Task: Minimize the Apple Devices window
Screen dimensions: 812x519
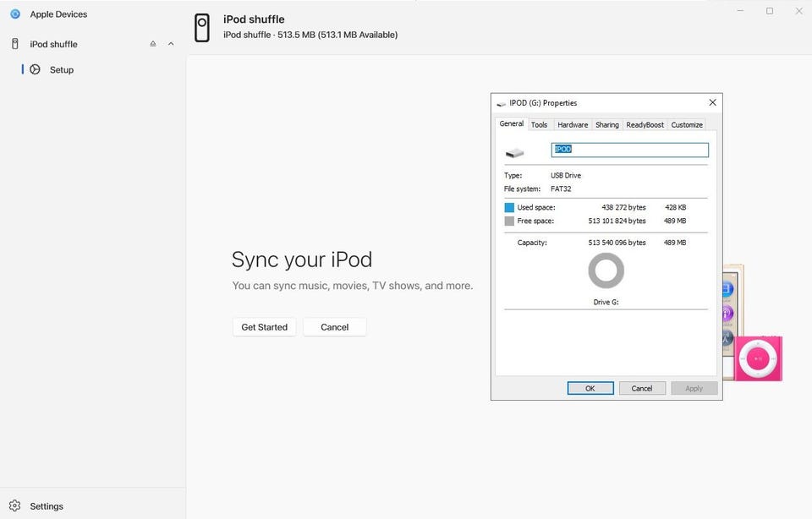Action: point(741,11)
